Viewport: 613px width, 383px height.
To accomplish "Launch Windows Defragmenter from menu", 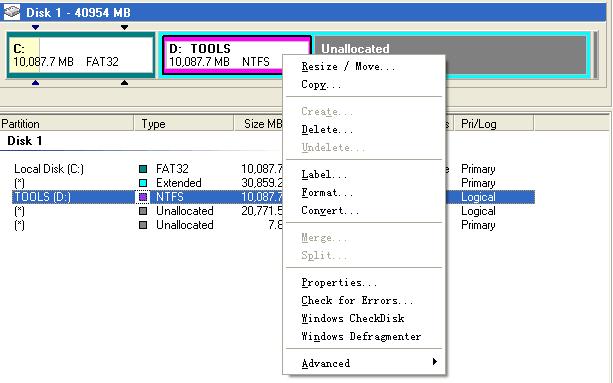I will pos(361,336).
